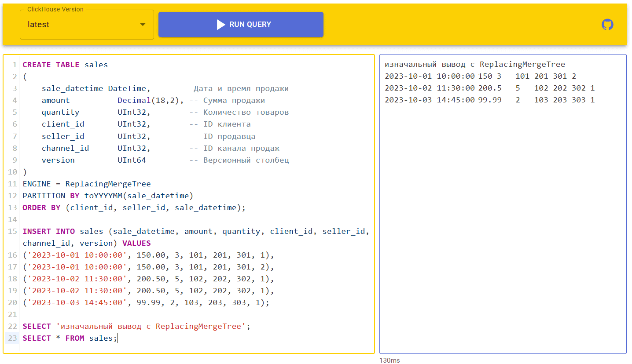Click the ENGINE = ReplacingMergeTree line

coord(87,184)
